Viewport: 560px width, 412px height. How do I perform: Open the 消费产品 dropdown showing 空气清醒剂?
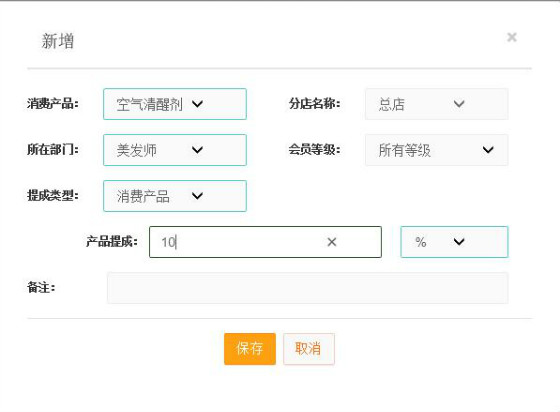(175, 104)
